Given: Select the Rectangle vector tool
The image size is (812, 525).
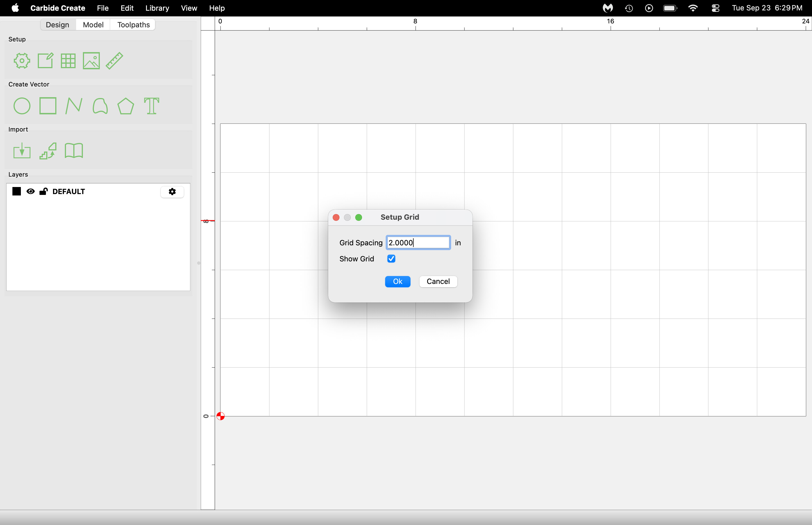Looking at the screenshot, I should [48, 106].
